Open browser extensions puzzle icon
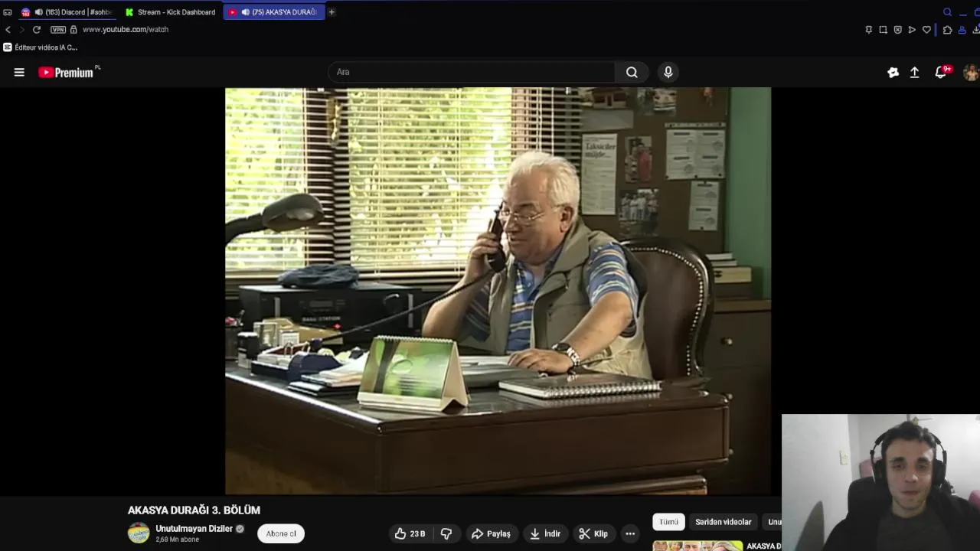Screen dimensions: 980x551 pos(947,30)
